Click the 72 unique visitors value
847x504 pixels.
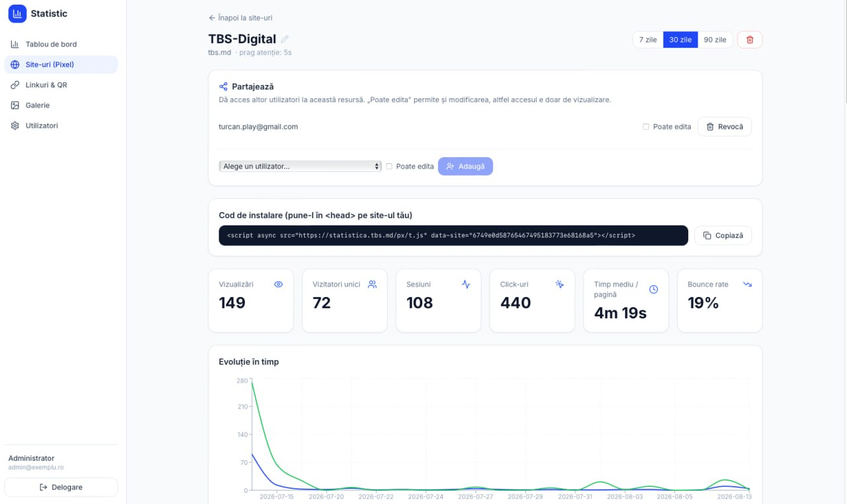(322, 303)
